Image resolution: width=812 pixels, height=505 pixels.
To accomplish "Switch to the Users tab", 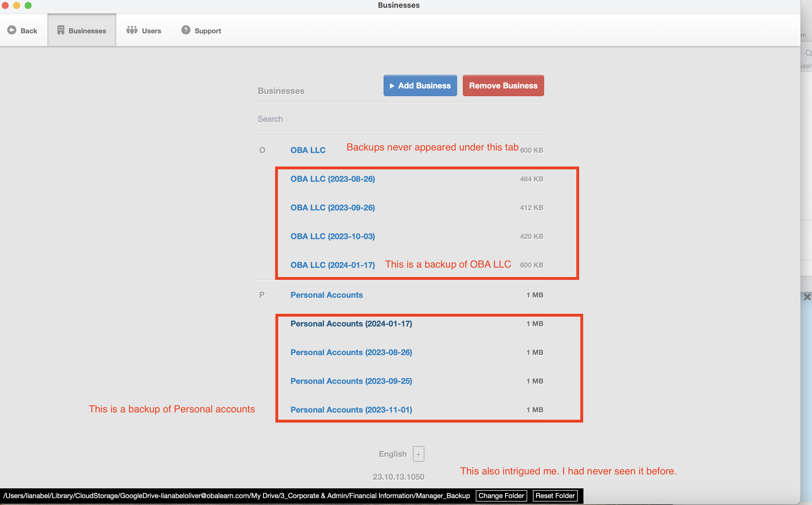I will (144, 30).
